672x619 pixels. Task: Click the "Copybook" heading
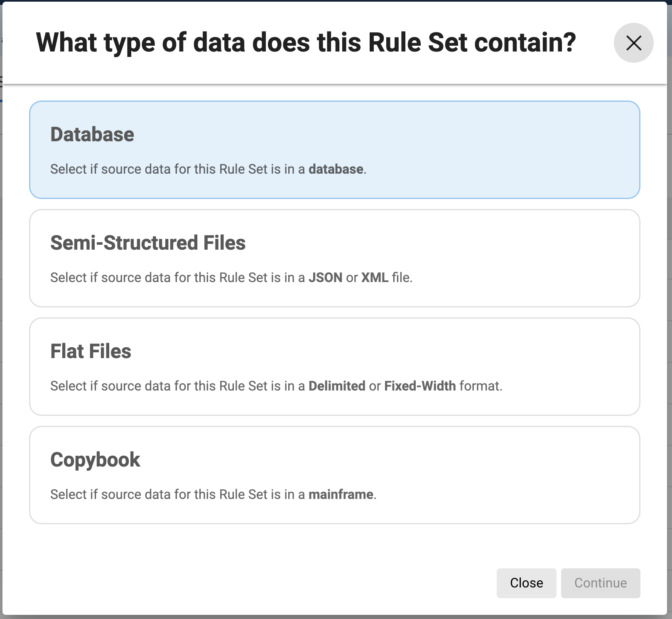pos(95,460)
